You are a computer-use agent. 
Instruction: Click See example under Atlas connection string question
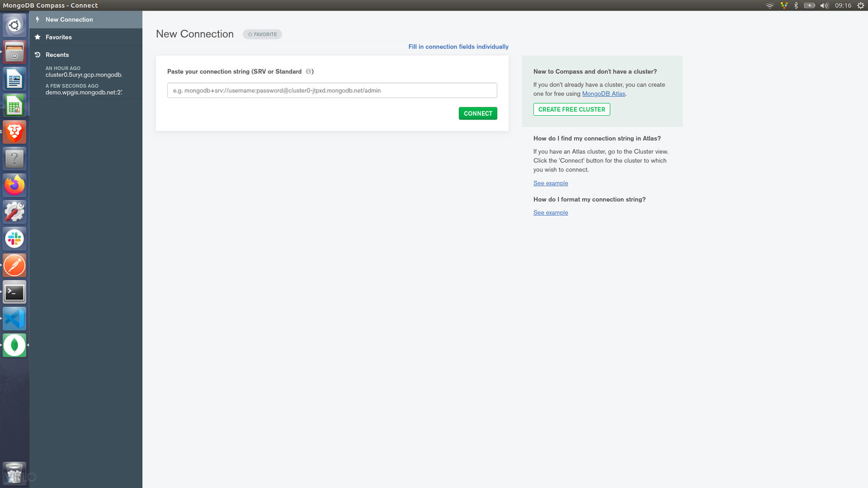(x=551, y=183)
